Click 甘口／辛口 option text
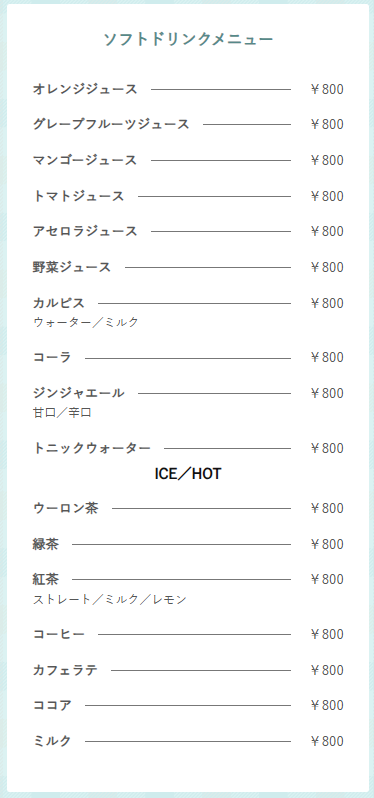Screen dimensions: 374x798 point(63,413)
